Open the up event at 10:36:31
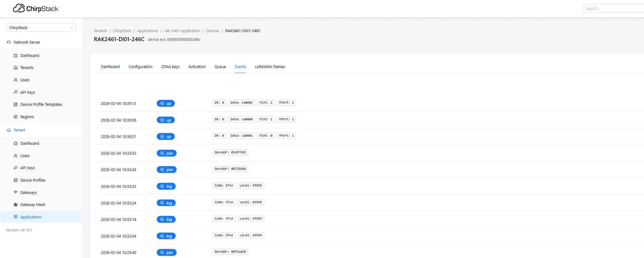 (x=166, y=137)
